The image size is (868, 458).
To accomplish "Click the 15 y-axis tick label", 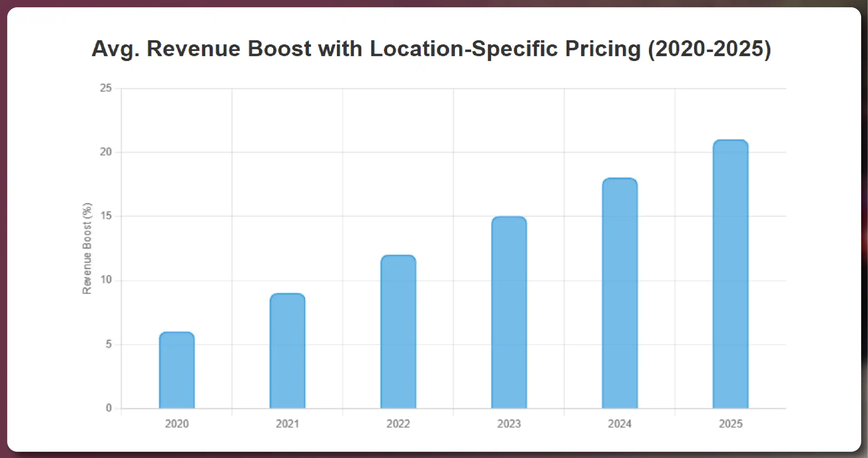I will 106,216.
